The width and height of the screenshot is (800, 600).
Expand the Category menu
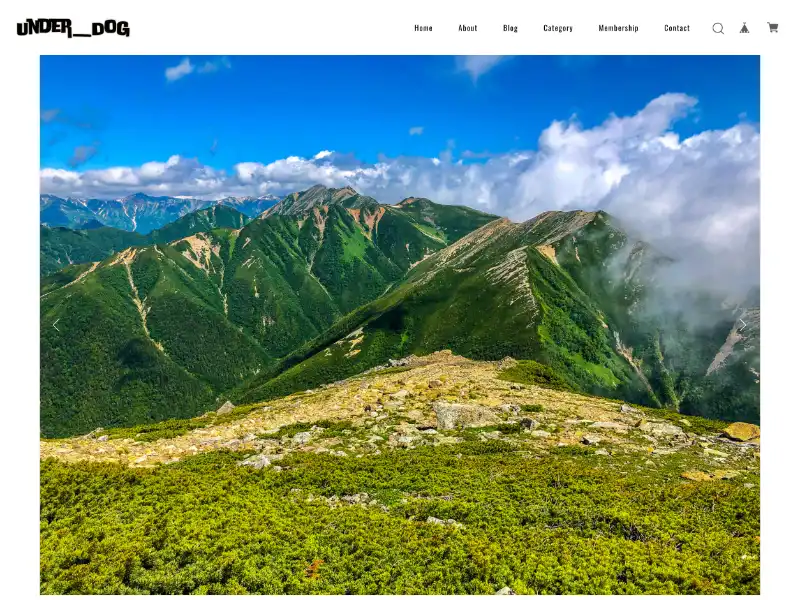coord(558,28)
